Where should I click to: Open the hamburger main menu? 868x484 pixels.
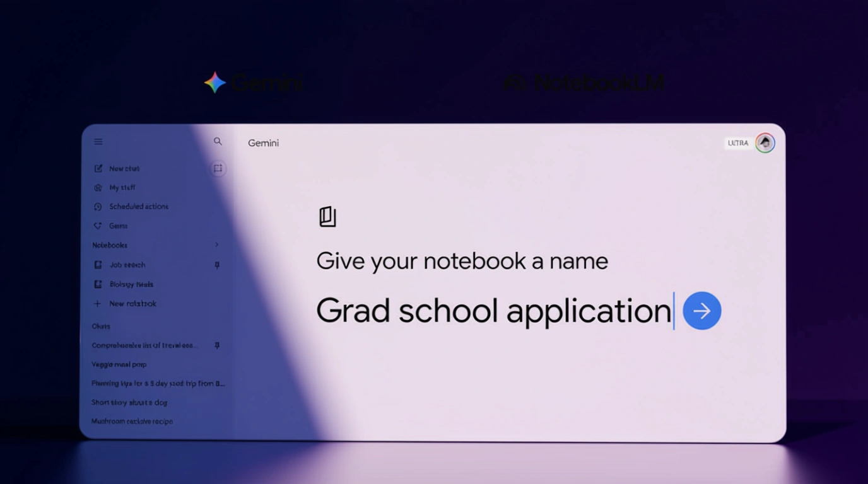coord(98,142)
